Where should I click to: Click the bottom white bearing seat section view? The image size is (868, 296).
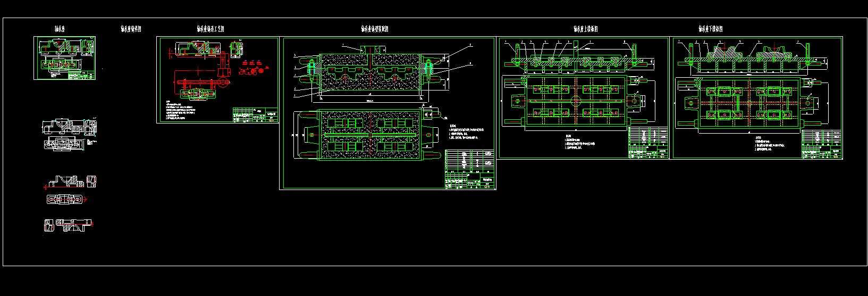[x=68, y=225]
